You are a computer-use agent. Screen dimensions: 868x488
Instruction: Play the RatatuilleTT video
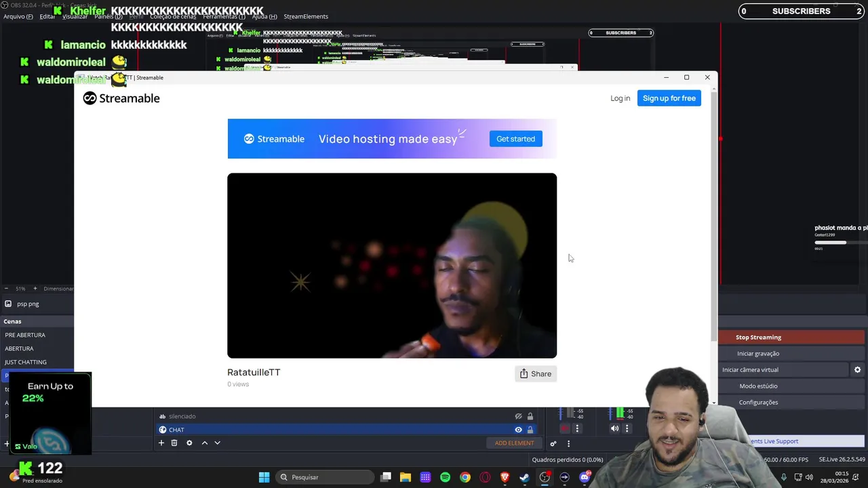click(392, 266)
